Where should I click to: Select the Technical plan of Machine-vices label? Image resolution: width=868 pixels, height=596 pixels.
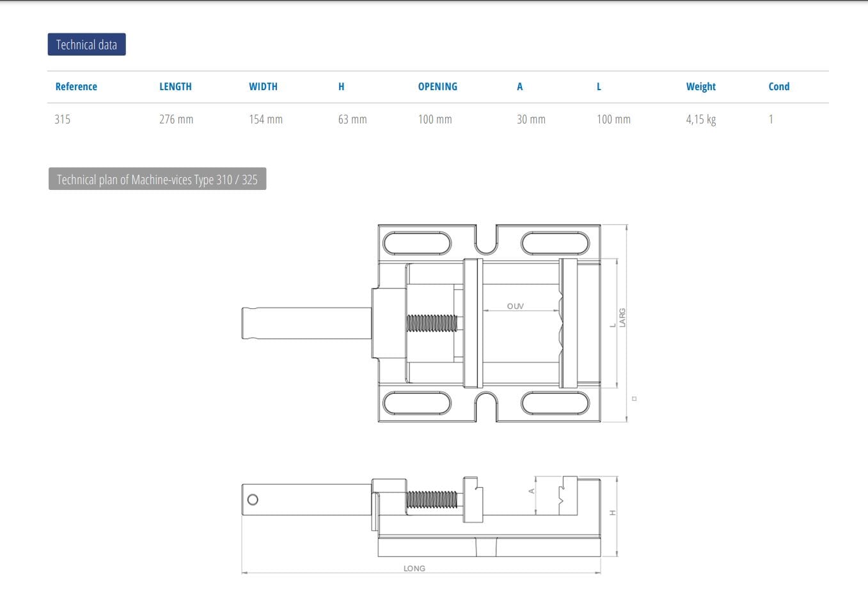pyautogui.click(x=157, y=180)
